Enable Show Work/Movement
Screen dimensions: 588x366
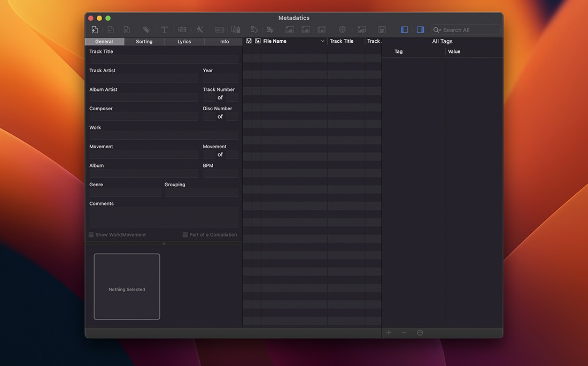[x=91, y=234]
